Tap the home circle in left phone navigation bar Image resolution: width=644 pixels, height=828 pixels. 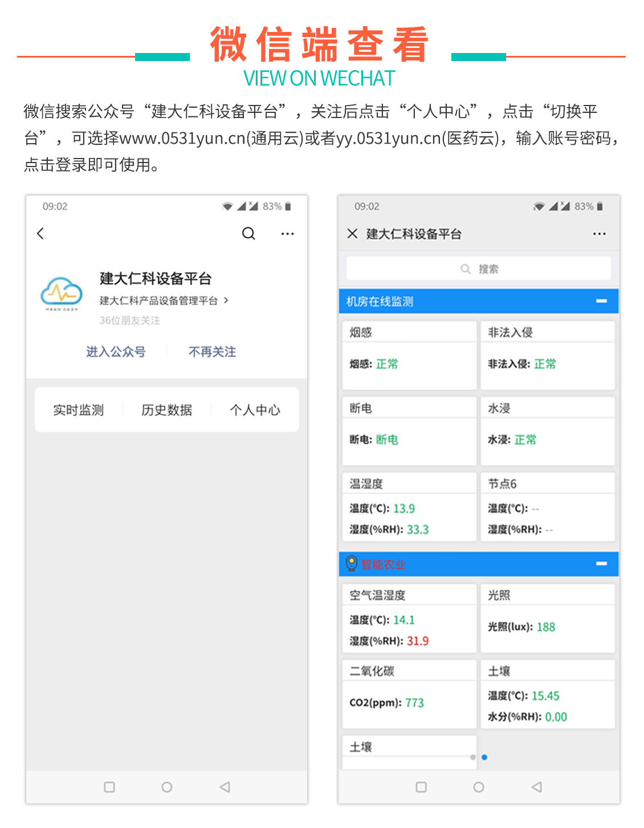pyautogui.click(x=167, y=787)
